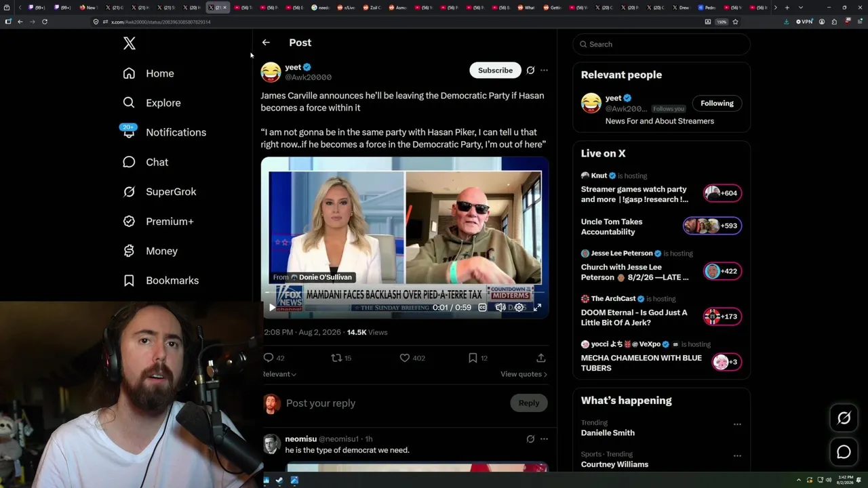Click the Grok icon on neomisu's reply
The width and height of the screenshot is (868, 488).
tap(530, 439)
